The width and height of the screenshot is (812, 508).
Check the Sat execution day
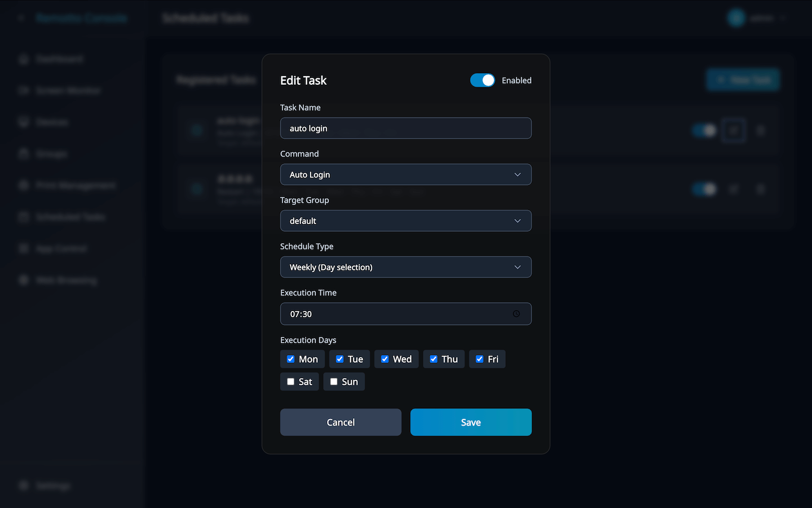(x=291, y=382)
